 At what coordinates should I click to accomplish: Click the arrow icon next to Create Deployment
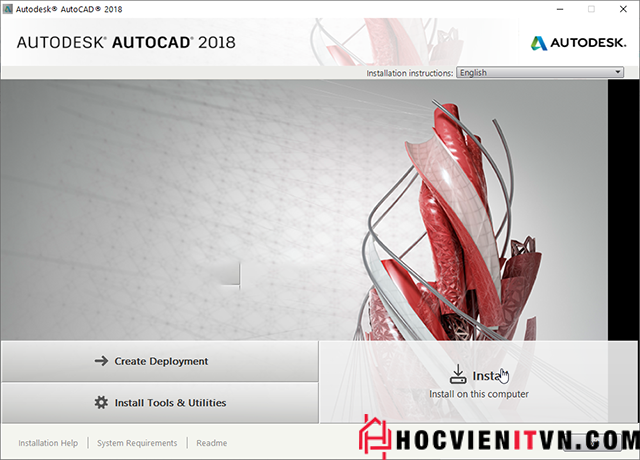coord(101,361)
